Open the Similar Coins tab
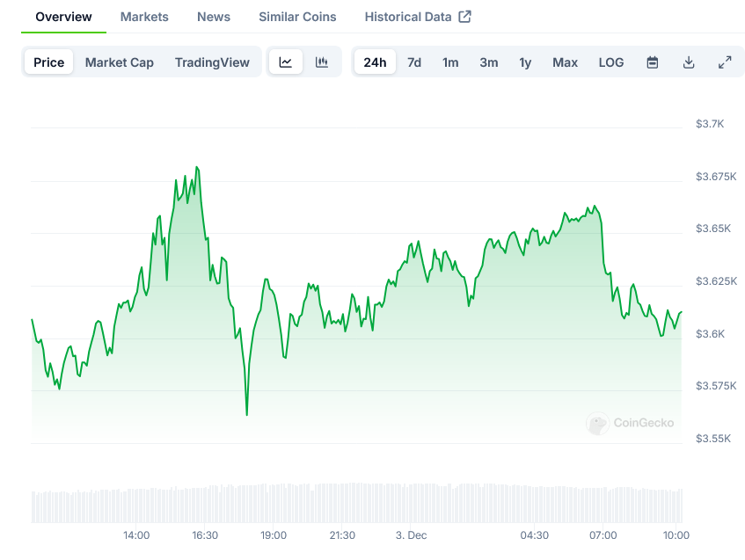Screen dimensions: 745x560 click(x=297, y=17)
